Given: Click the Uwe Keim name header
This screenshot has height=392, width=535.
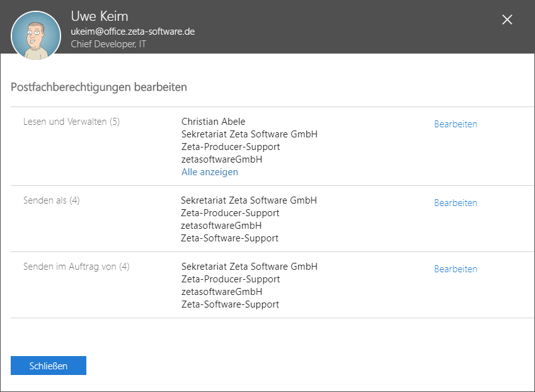Looking at the screenshot, I should (x=100, y=16).
